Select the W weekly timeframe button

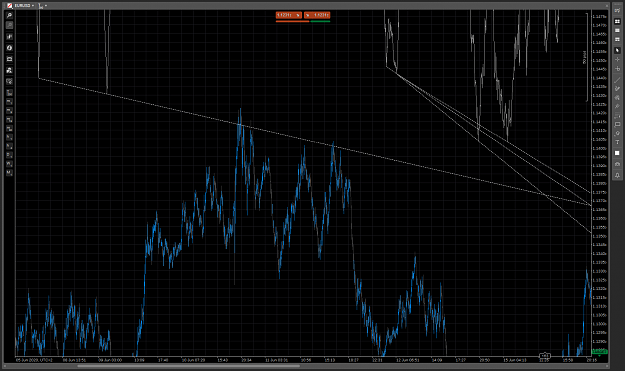click(9, 164)
